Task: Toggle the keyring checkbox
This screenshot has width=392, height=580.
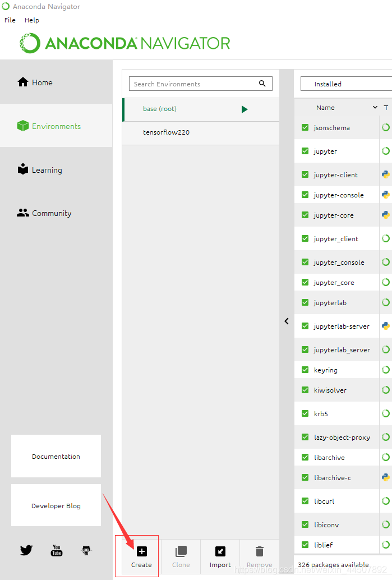Action: tap(305, 370)
